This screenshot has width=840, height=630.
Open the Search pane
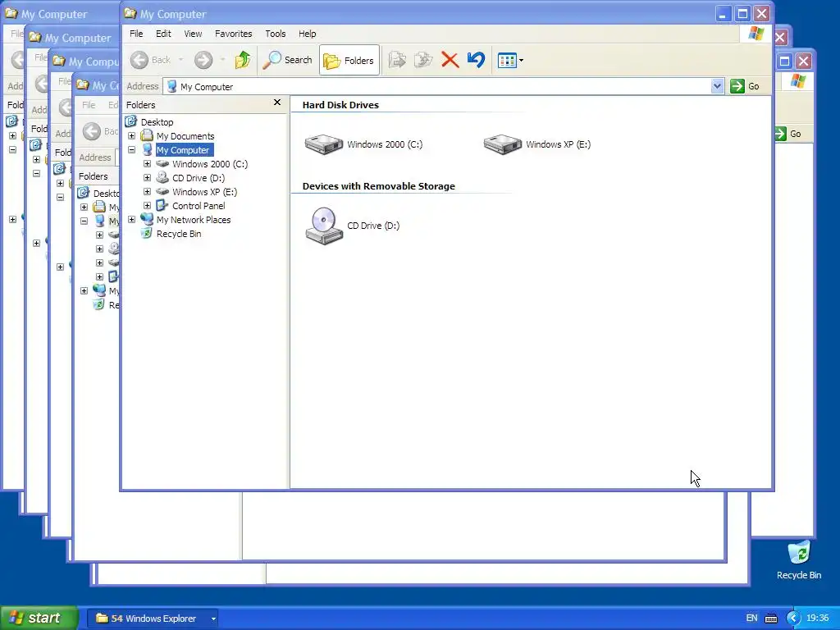(287, 60)
